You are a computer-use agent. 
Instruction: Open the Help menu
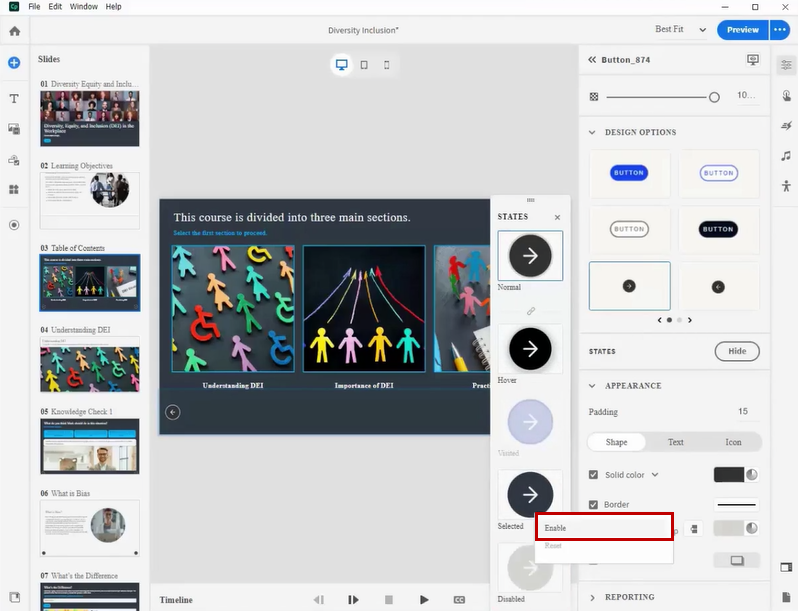(x=113, y=7)
